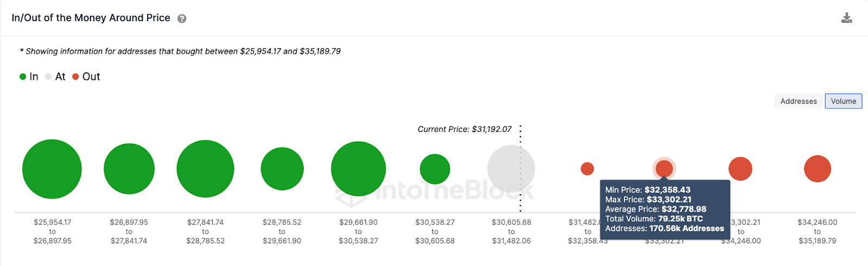Toggle the grey At legend item
The height and width of the screenshot is (266, 868).
(55, 77)
